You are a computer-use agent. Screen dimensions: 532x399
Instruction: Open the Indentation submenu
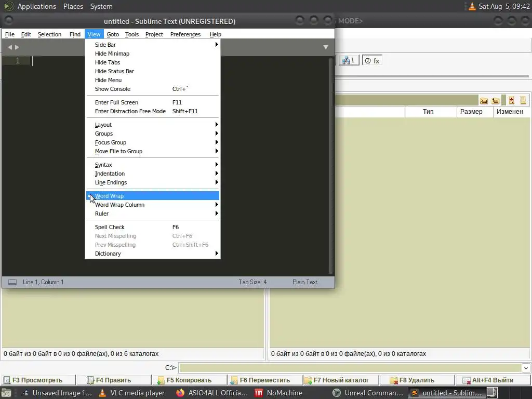point(152,174)
